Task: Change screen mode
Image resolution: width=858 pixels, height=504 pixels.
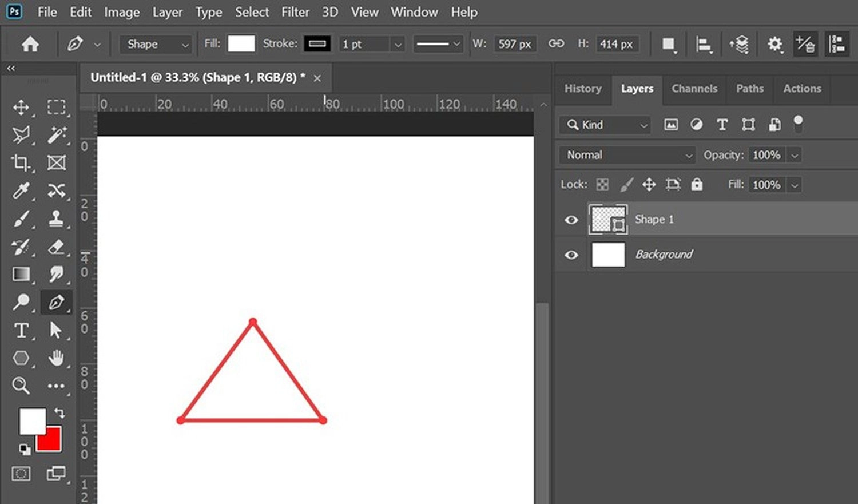Action: pos(56,474)
